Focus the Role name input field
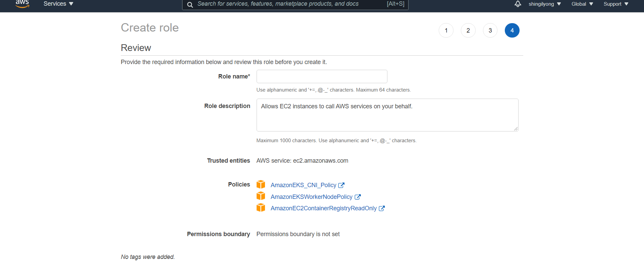The image size is (644, 273). (322, 76)
